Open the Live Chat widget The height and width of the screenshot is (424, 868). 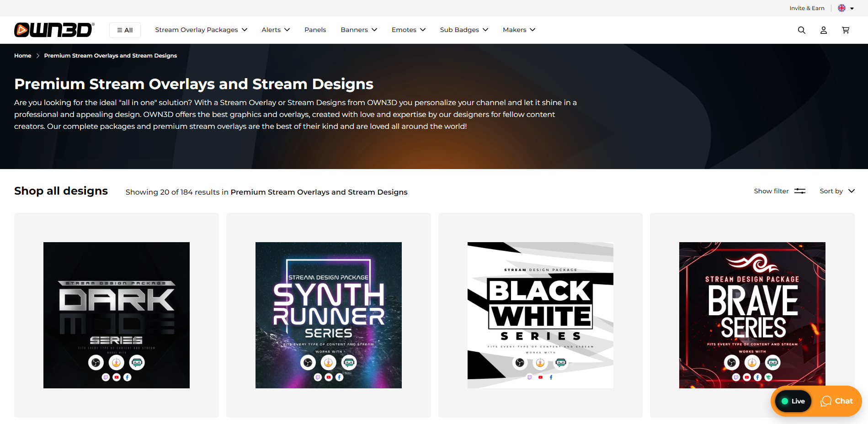[837, 401]
